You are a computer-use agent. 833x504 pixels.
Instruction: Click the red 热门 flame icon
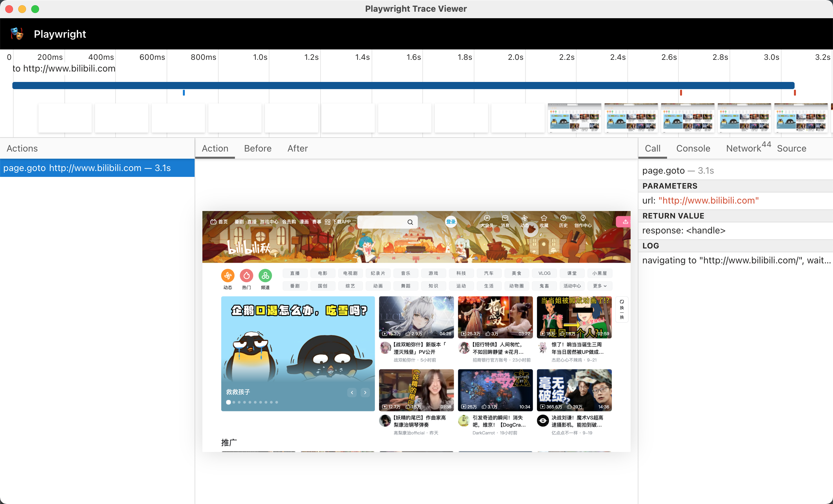tap(246, 276)
